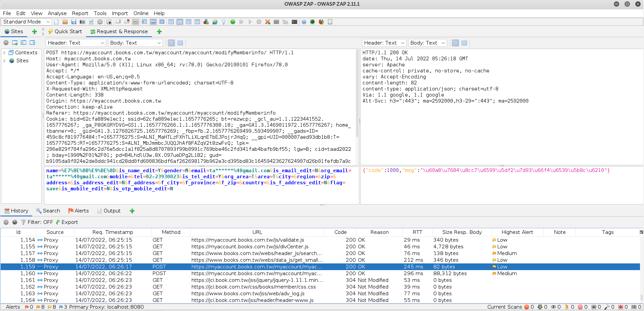The image size is (644, 311).
Task: Switch to the Search tab
Action: 48,211
